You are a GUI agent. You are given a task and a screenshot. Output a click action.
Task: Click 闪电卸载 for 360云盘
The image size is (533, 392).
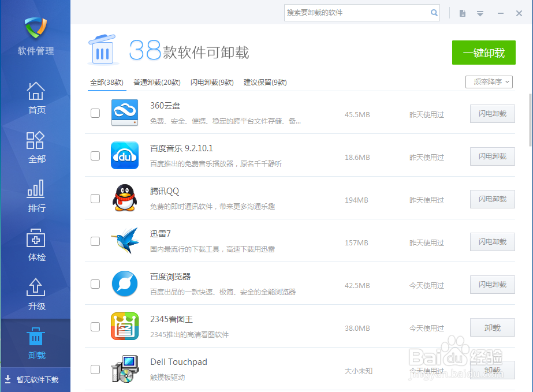(493, 114)
